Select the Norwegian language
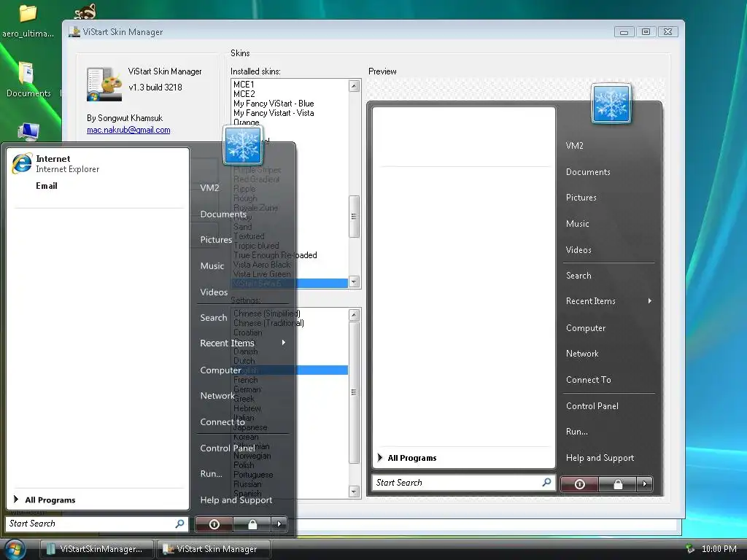 pos(252,456)
